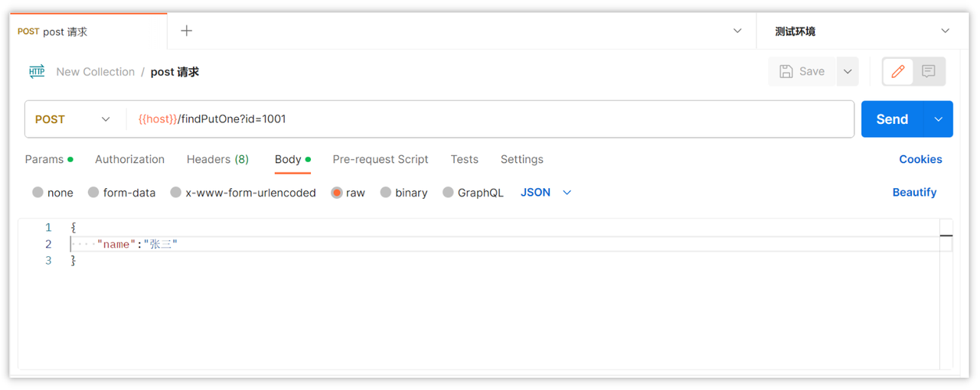980x390 pixels.
Task: Select the none body type radio
Action: pyautogui.click(x=38, y=193)
